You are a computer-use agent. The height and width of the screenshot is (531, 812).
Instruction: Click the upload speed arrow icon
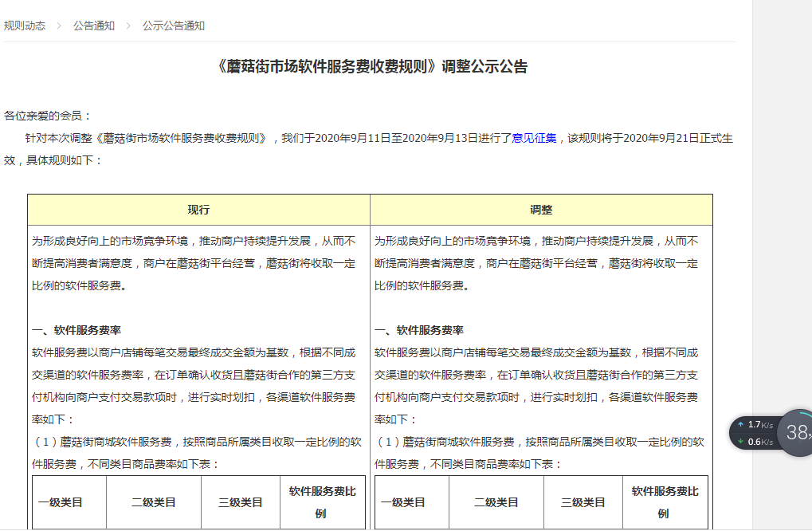tap(740, 424)
